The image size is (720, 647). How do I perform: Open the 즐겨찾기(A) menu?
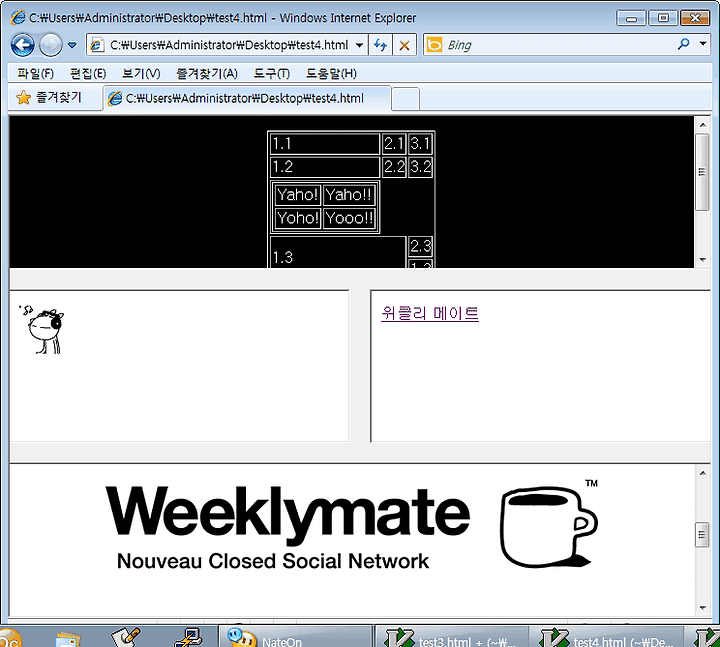point(207,73)
